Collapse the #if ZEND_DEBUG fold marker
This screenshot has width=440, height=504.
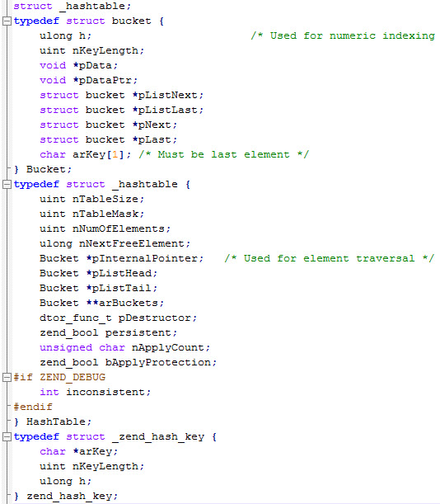(x=7, y=377)
